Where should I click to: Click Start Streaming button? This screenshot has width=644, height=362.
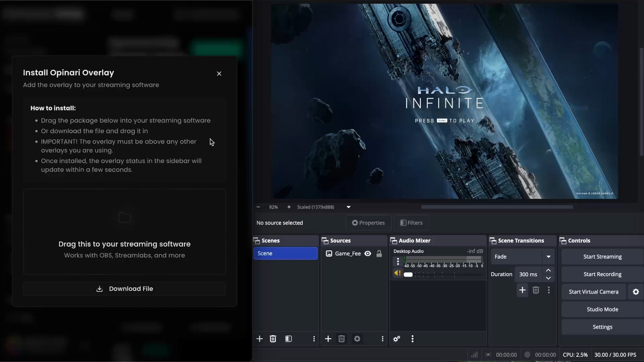point(602,257)
